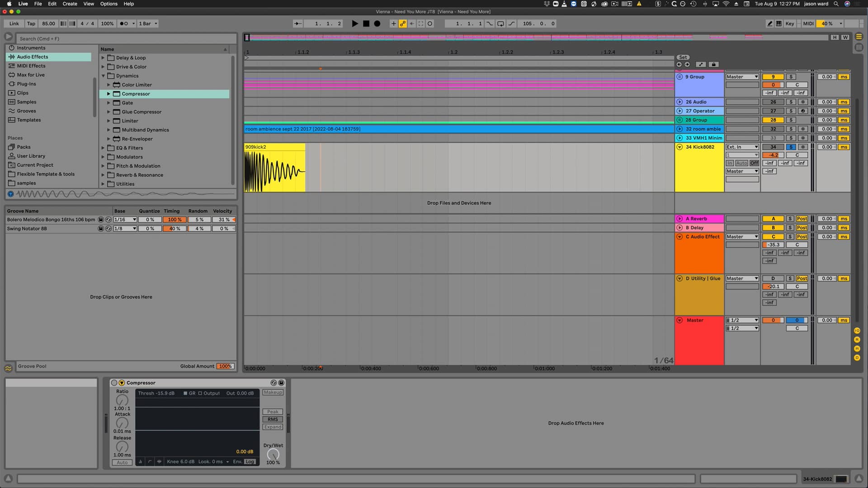Screen dimensions: 868x488
Task: Open the Create menu
Action: click(x=70, y=4)
